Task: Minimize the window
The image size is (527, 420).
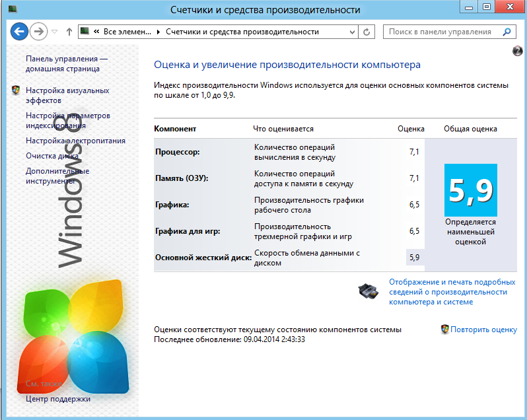Action: click(469, 7)
